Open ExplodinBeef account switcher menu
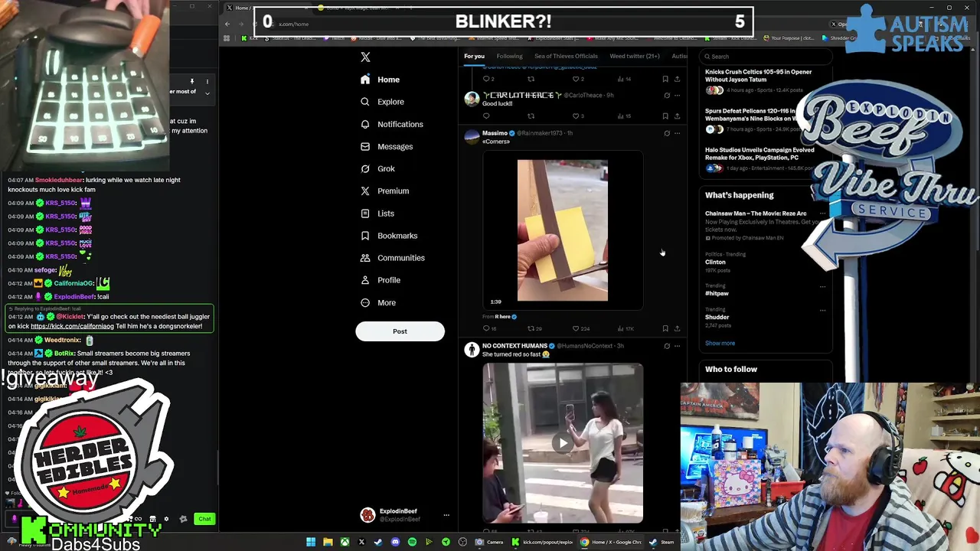Image resolution: width=980 pixels, height=551 pixels. tap(405, 515)
